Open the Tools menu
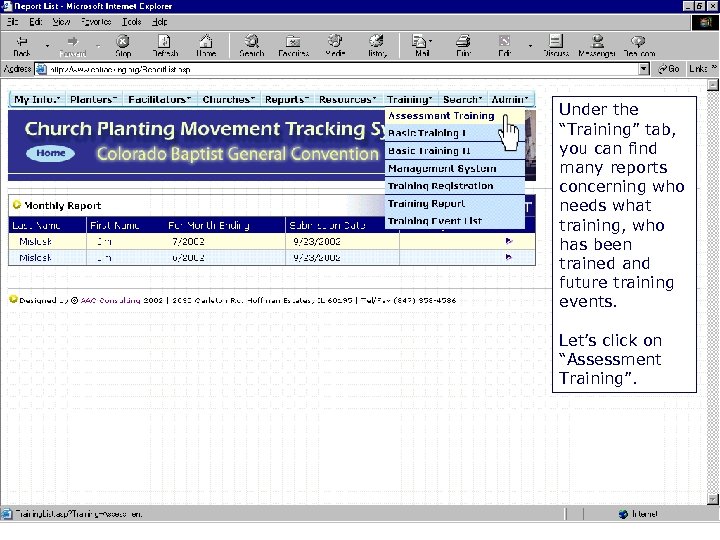The height and width of the screenshot is (540, 720). pyautogui.click(x=131, y=22)
